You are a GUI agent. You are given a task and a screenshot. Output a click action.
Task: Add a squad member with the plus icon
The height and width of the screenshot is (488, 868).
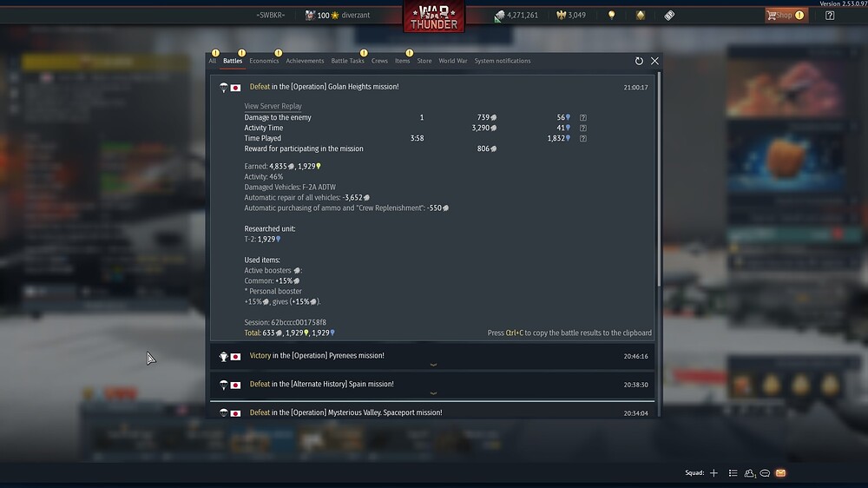713,473
